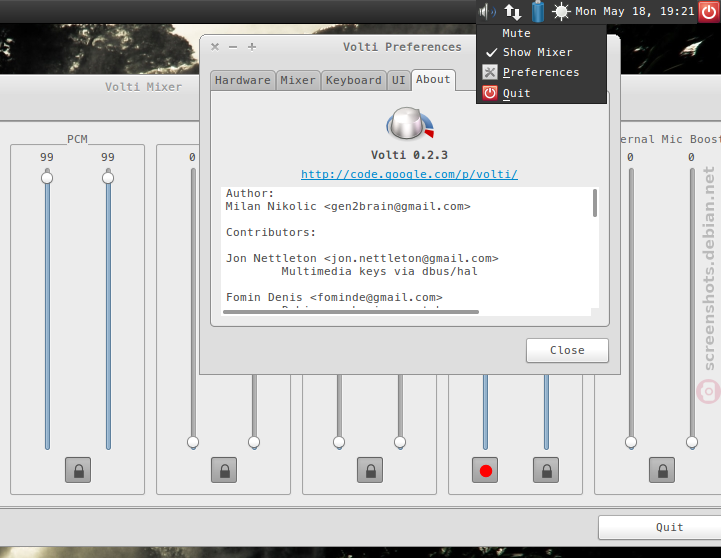Click the second channel left slider handle at 0

point(193,442)
